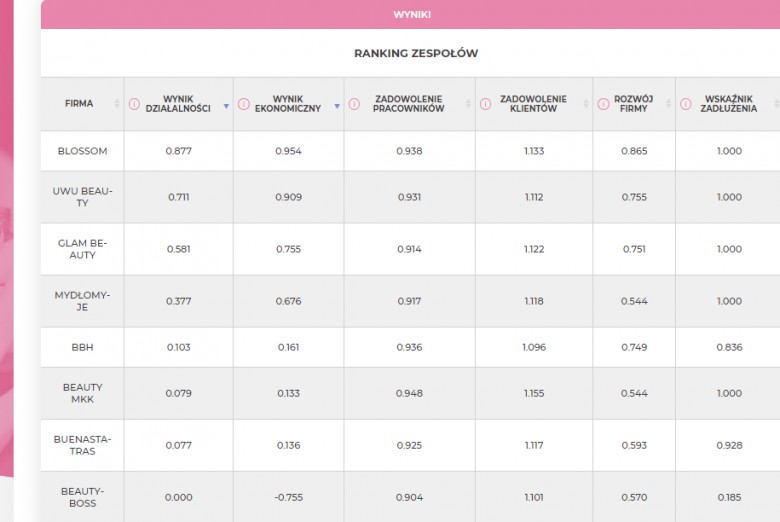This screenshot has width=780, height=522.
Task: Click BUENASTATRAS company growth 0.593
Action: tap(634, 445)
